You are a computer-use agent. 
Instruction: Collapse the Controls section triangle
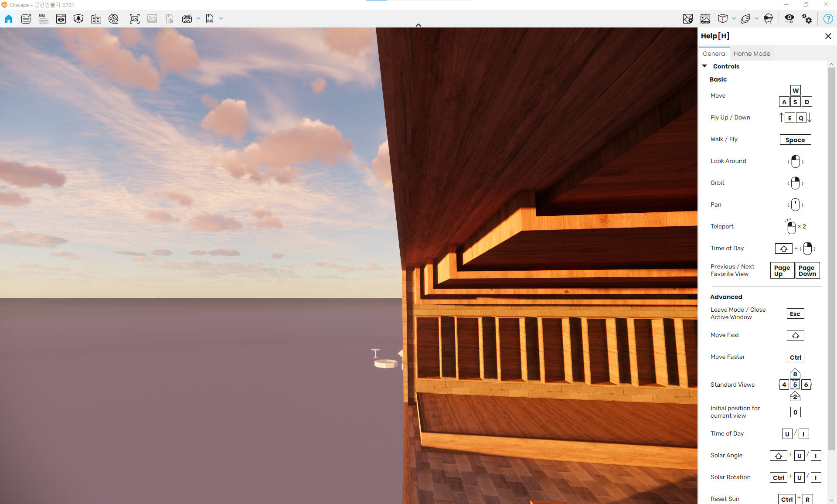[704, 66]
